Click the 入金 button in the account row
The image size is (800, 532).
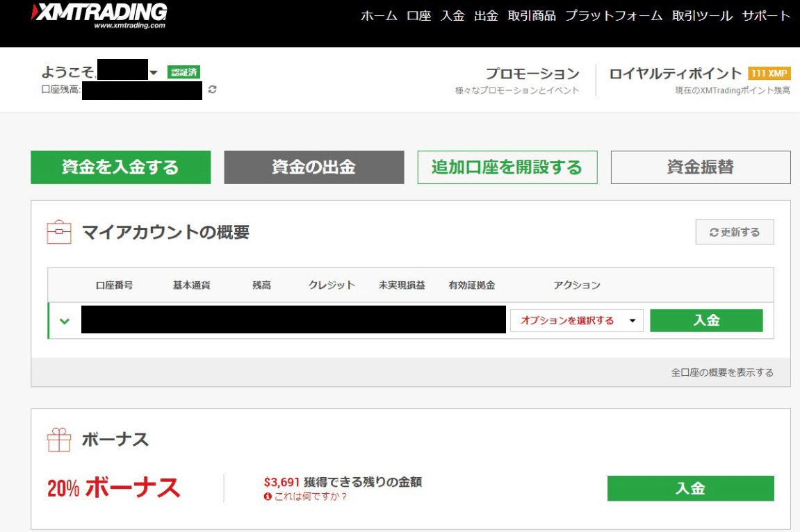point(707,321)
